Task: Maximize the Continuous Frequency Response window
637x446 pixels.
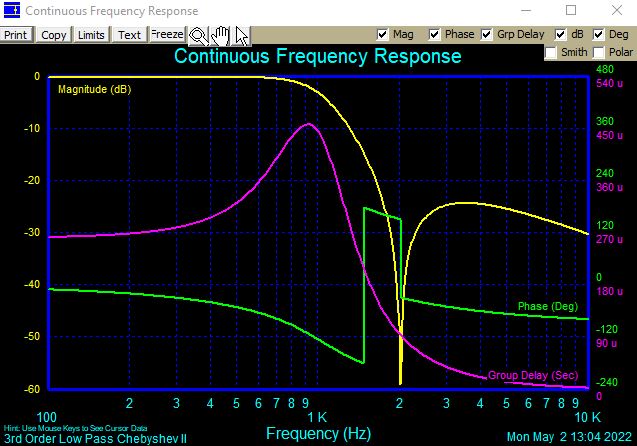Action: 571,10
